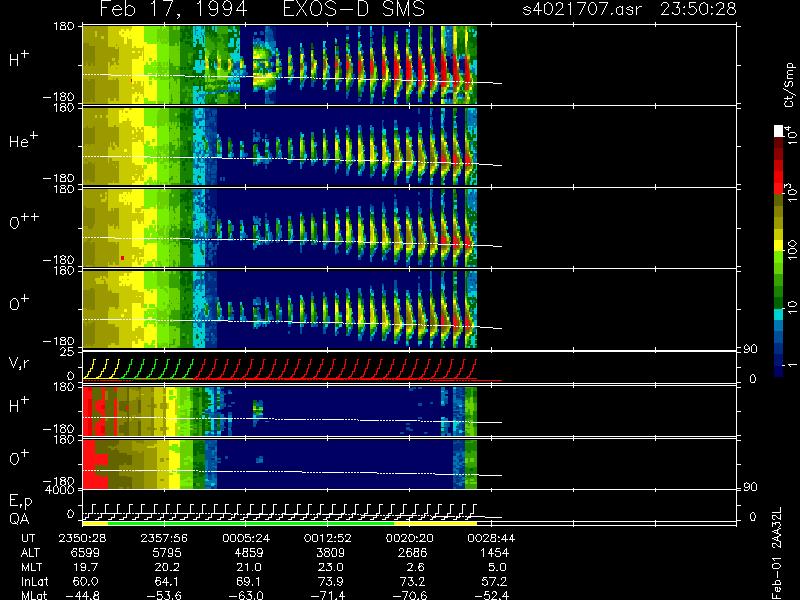Pick the yellow band of the color bar
This screenshot has height=600, width=800.
click(x=779, y=246)
